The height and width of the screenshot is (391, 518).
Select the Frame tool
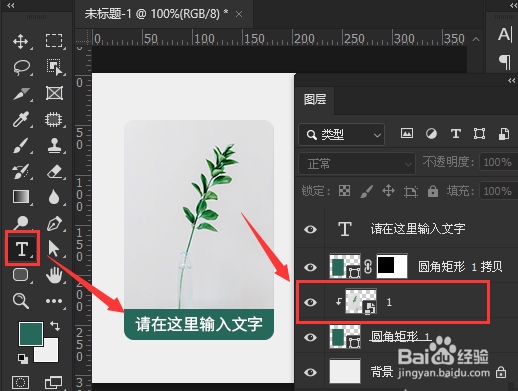coord(54,93)
